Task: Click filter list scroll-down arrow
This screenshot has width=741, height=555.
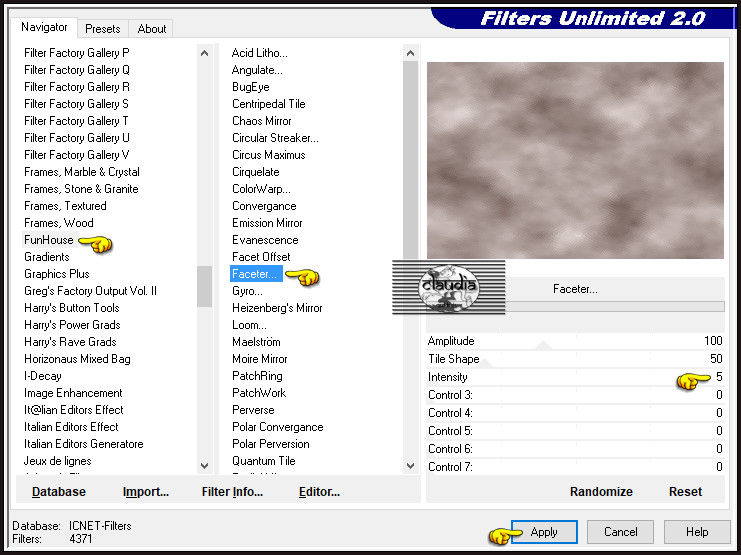Action: coord(410,466)
